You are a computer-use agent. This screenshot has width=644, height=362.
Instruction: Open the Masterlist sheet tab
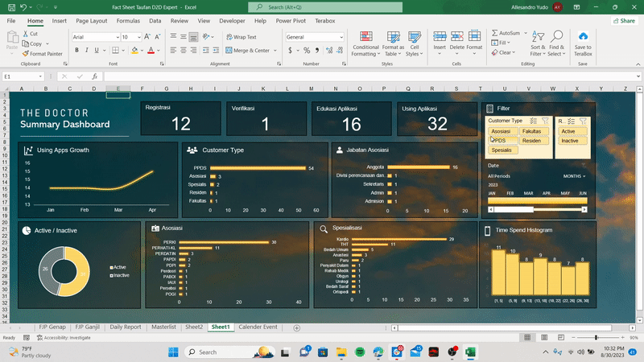[x=163, y=327]
